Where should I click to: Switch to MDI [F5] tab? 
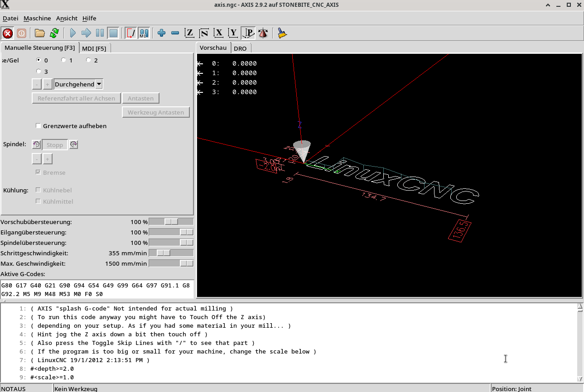tap(94, 48)
